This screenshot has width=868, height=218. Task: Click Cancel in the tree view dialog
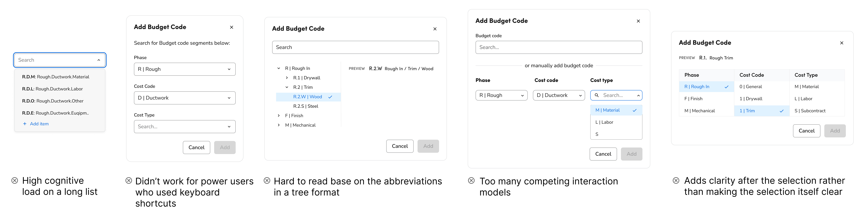pyautogui.click(x=400, y=146)
